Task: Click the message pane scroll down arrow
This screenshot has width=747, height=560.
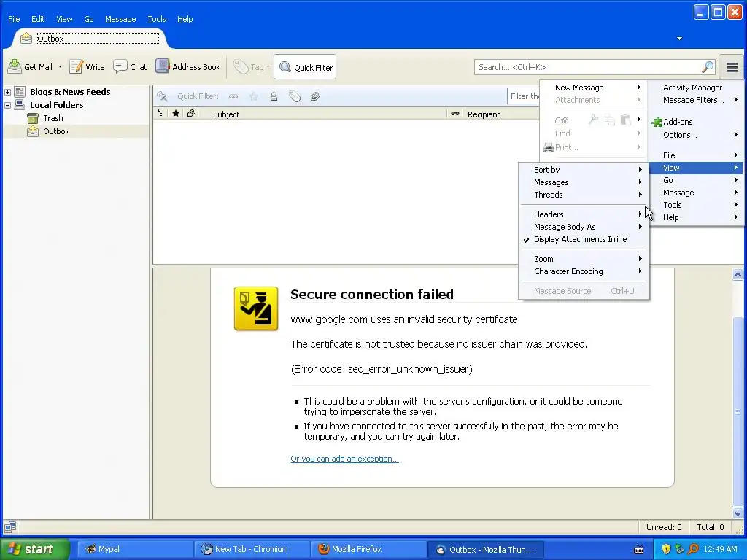Action: 738,513
